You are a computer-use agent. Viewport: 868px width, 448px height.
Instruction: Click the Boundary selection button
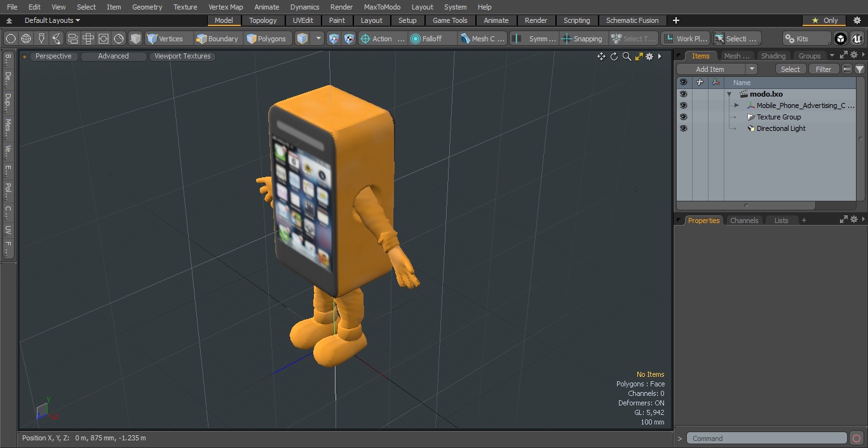click(x=217, y=39)
